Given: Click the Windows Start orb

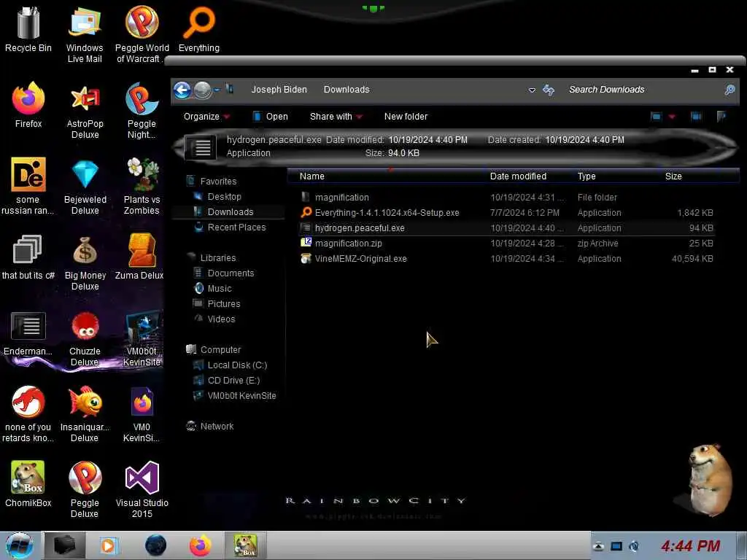Looking at the screenshot, I should point(19,545).
